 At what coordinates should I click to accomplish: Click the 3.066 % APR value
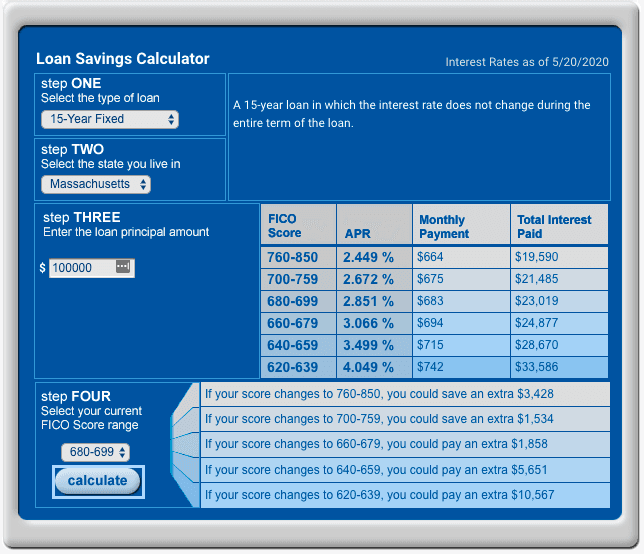click(368, 323)
